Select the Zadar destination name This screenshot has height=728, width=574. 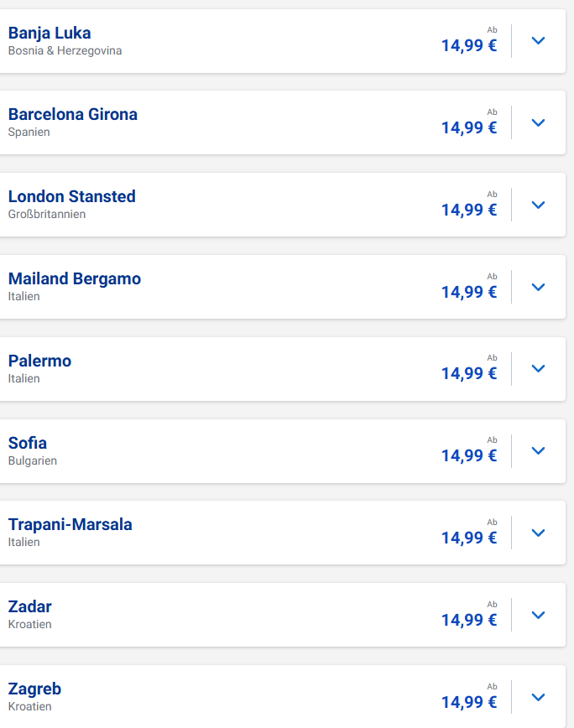click(x=29, y=607)
